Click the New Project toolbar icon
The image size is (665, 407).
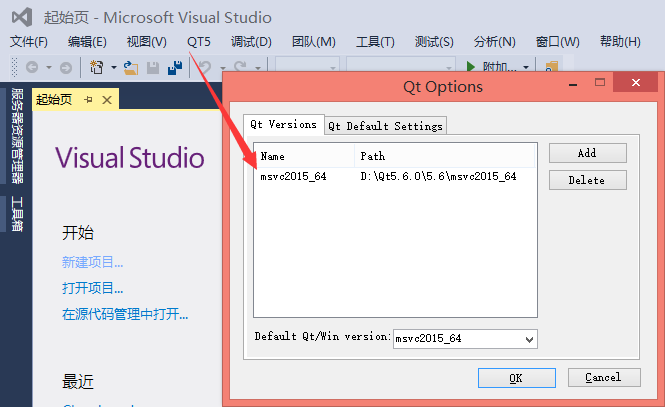pyautogui.click(x=97, y=67)
